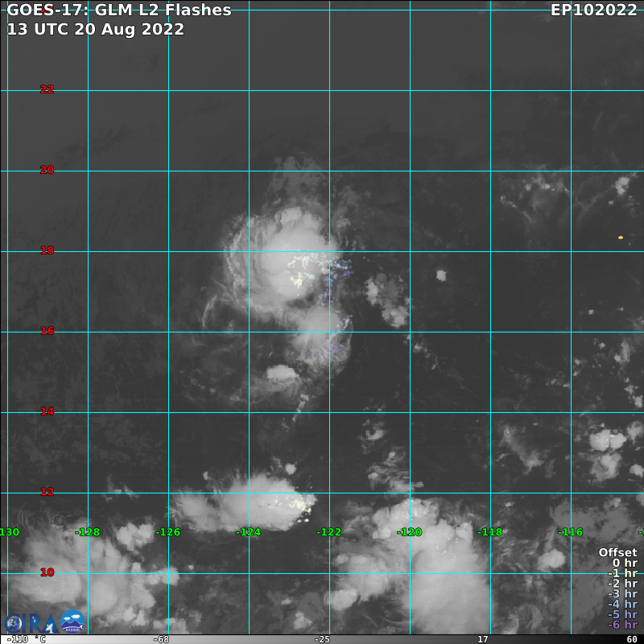Screen dimensions: 644x644
Task: Click latitude label 18
Action: tap(47, 250)
